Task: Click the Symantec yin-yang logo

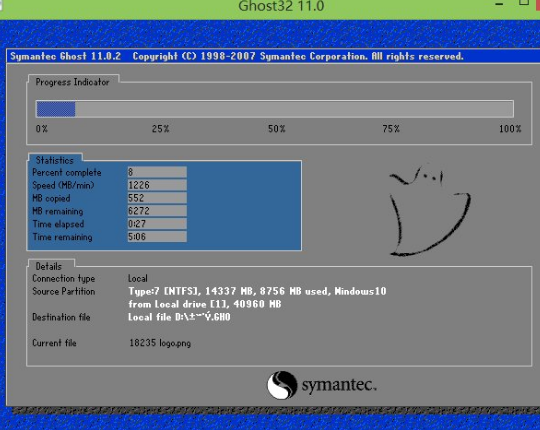Action: coord(282,385)
